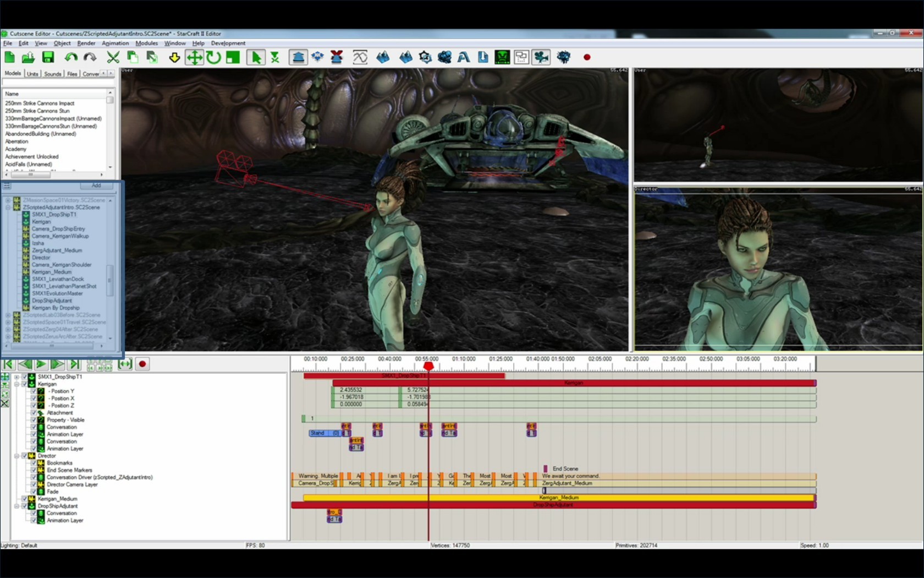The image size is (924, 578).
Task: Open the Modules menu
Action: click(x=147, y=43)
